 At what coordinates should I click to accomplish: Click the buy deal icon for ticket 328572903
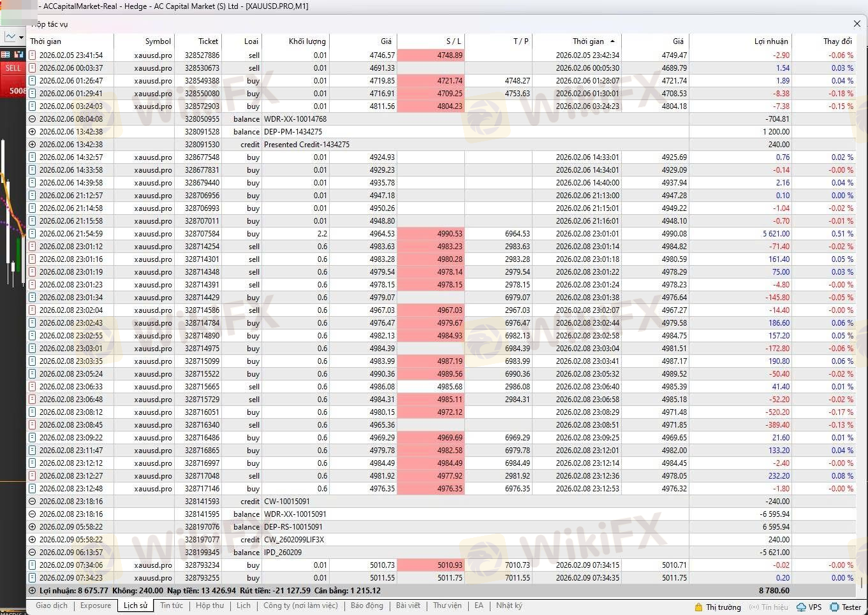(x=33, y=106)
